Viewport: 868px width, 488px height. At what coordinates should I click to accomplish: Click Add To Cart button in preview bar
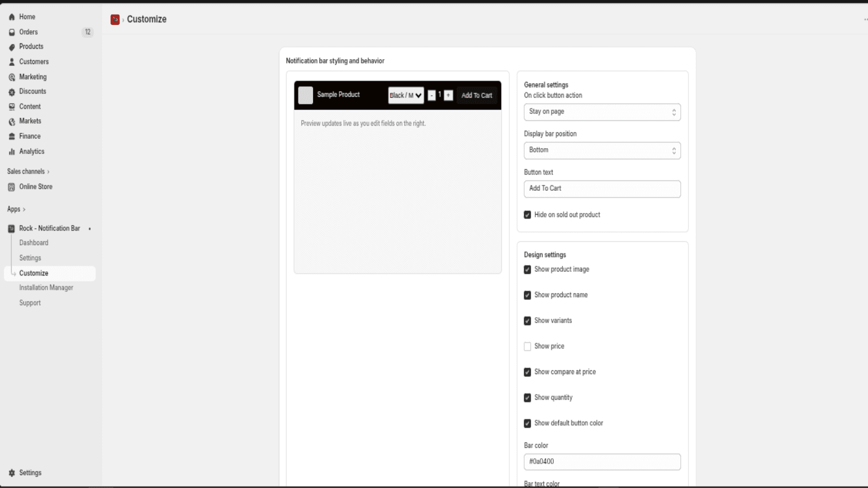pyautogui.click(x=477, y=95)
